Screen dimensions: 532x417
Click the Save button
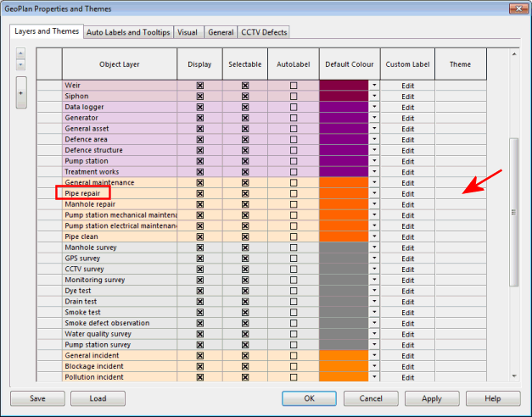pyautogui.click(x=37, y=398)
